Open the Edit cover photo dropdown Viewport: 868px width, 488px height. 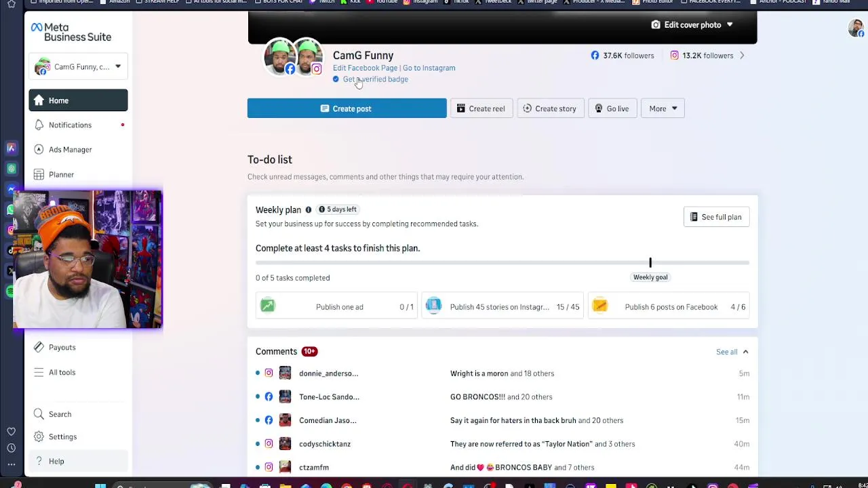coord(692,24)
